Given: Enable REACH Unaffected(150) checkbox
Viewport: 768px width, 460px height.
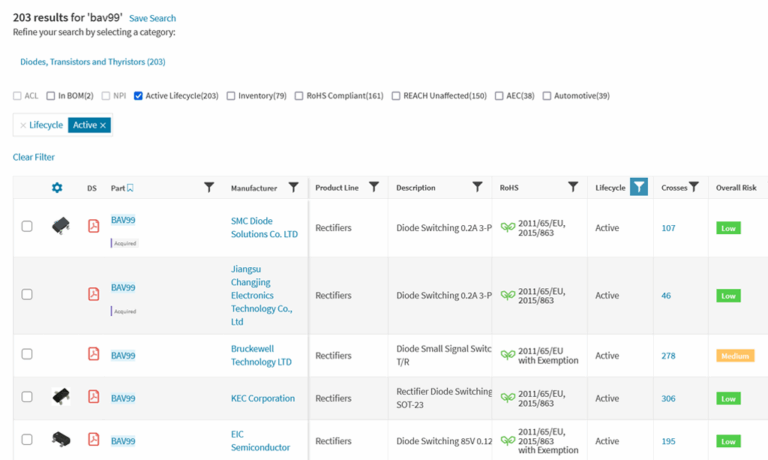Looking at the screenshot, I should point(396,96).
